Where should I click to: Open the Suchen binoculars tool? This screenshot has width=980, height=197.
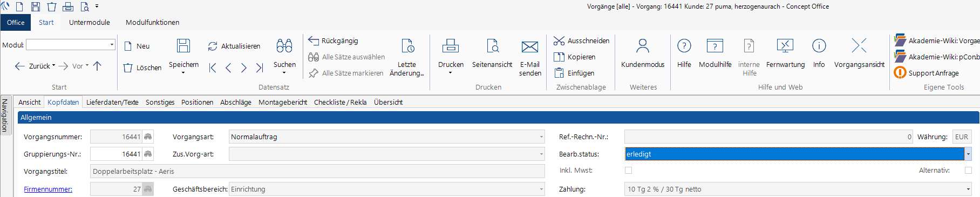coord(284,46)
